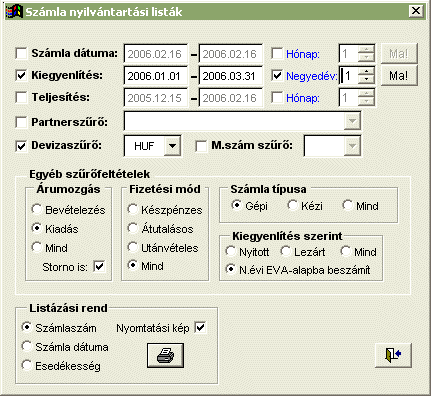Click the printer icon button
The height and width of the screenshot is (396, 431).
(x=165, y=355)
